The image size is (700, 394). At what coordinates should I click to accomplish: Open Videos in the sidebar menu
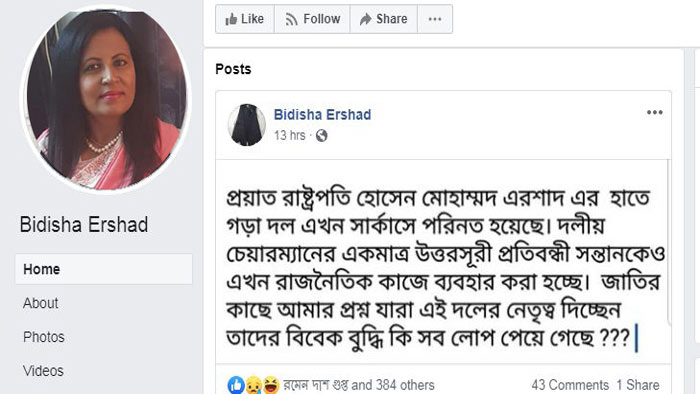pyautogui.click(x=43, y=371)
